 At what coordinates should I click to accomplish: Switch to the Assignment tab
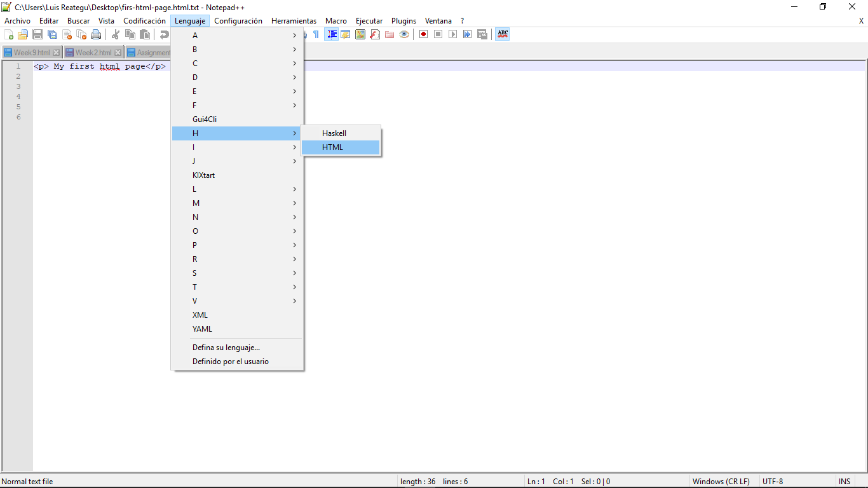[148, 53]
